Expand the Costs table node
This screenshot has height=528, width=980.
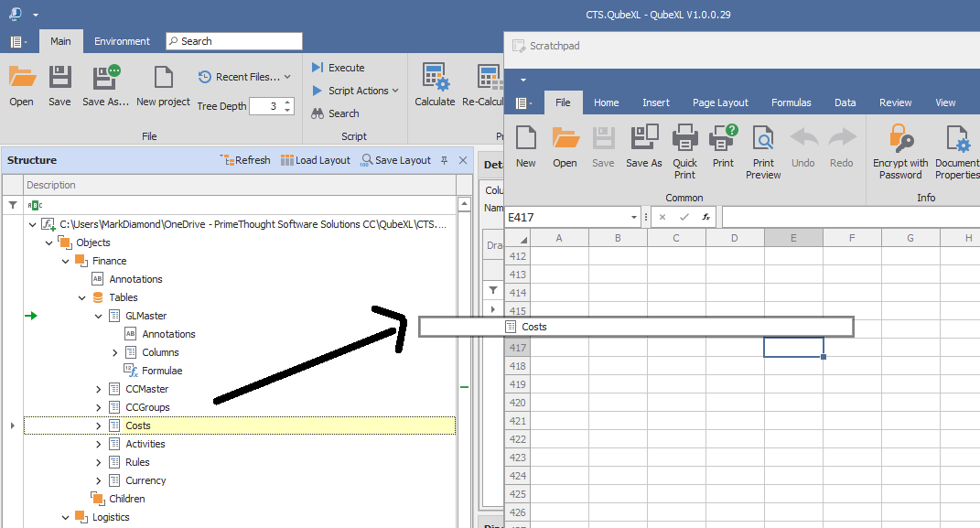tap(99, 426)
